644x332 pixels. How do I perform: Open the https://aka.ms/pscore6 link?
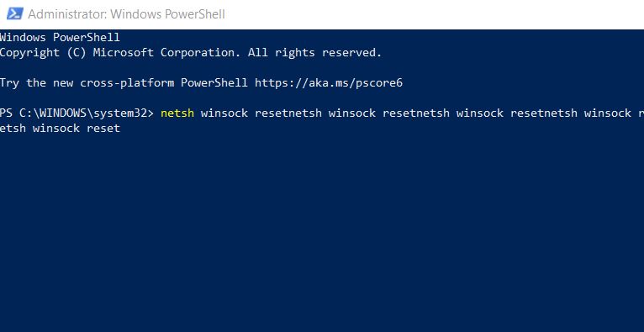(329, 83)
